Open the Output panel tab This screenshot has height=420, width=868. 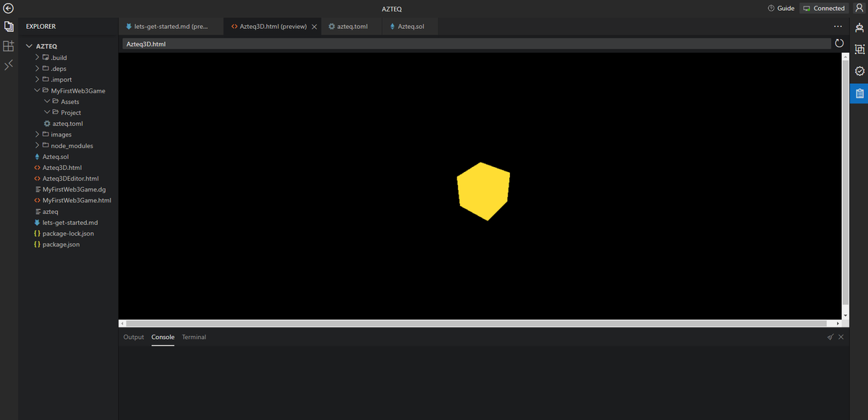[134, 337]
